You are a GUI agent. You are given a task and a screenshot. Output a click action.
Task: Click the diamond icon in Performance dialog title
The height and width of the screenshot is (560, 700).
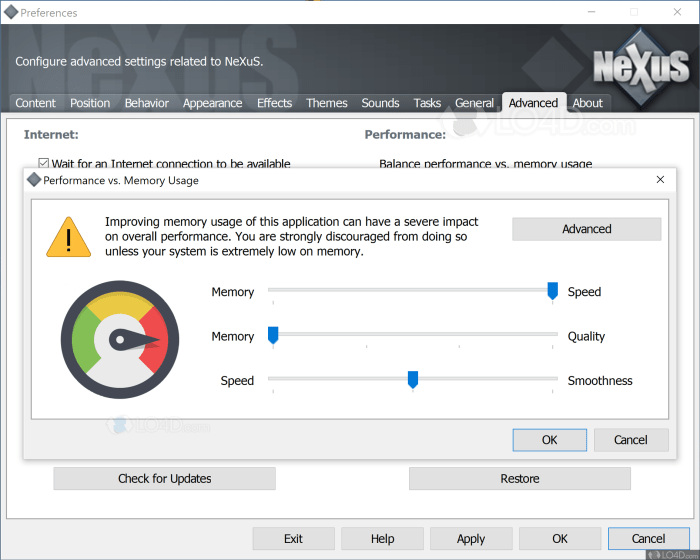[x=34, y=180]
